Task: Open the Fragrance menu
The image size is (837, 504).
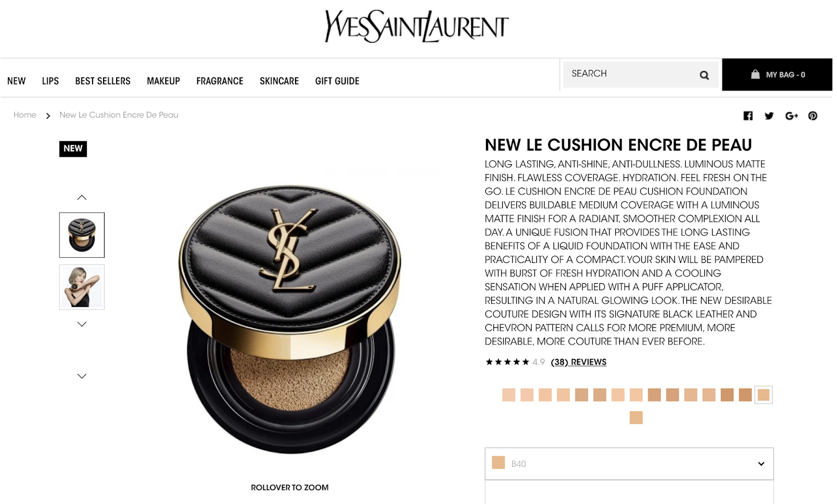Action: click(x=220, y=81)
